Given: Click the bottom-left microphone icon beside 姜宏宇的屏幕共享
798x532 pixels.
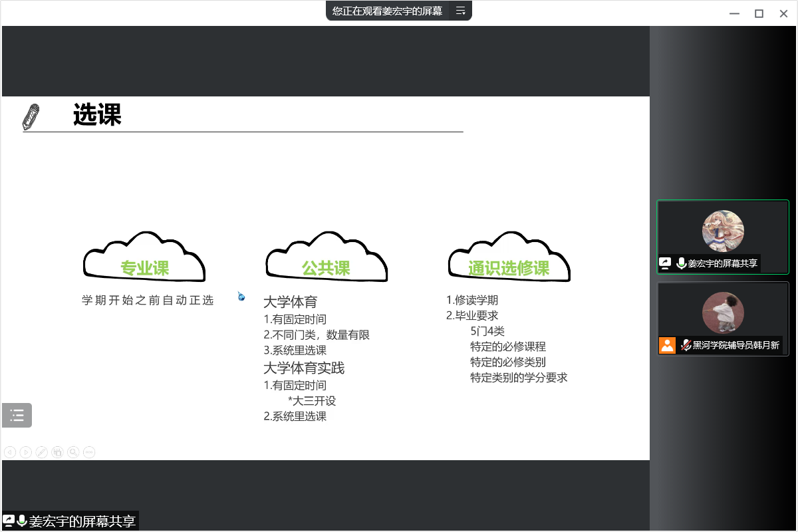Looking at the screenshot, I should 22,521.
